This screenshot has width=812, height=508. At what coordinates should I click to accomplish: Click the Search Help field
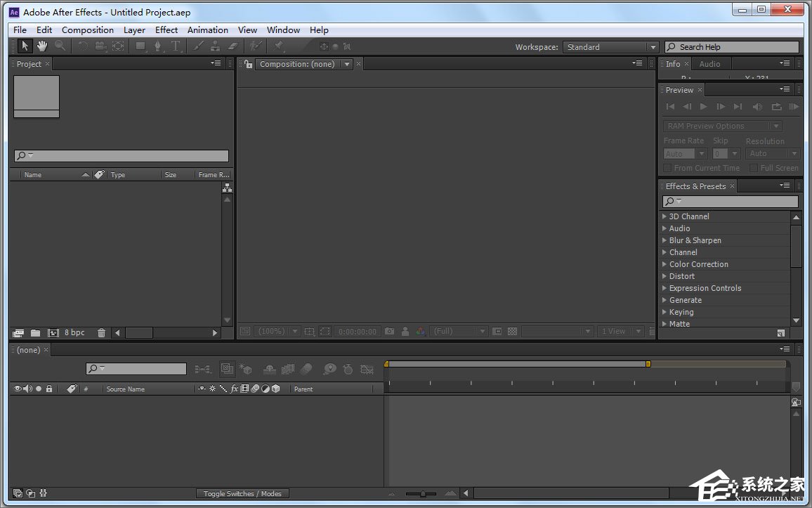click(x=732, y=47)
